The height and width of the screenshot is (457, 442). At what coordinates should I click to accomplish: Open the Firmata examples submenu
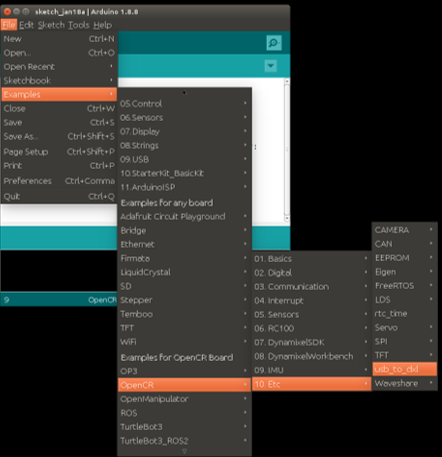tap(185, 258)
